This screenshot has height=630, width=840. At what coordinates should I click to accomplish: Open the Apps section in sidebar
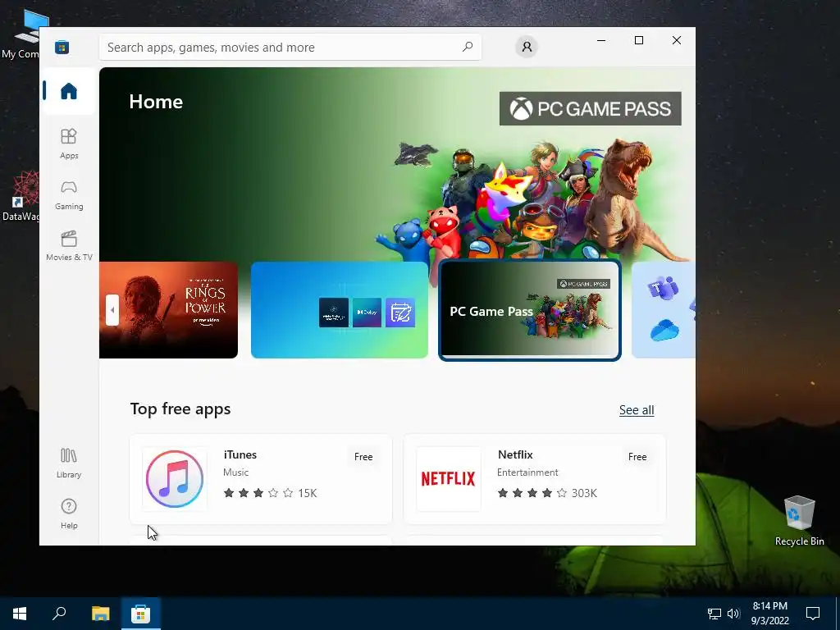pos(69,144)
